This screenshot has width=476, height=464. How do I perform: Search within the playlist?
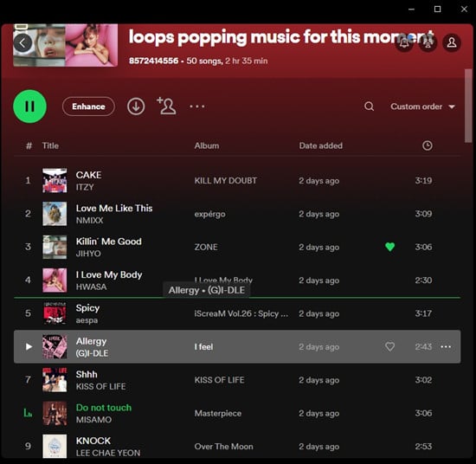(369, 106)
